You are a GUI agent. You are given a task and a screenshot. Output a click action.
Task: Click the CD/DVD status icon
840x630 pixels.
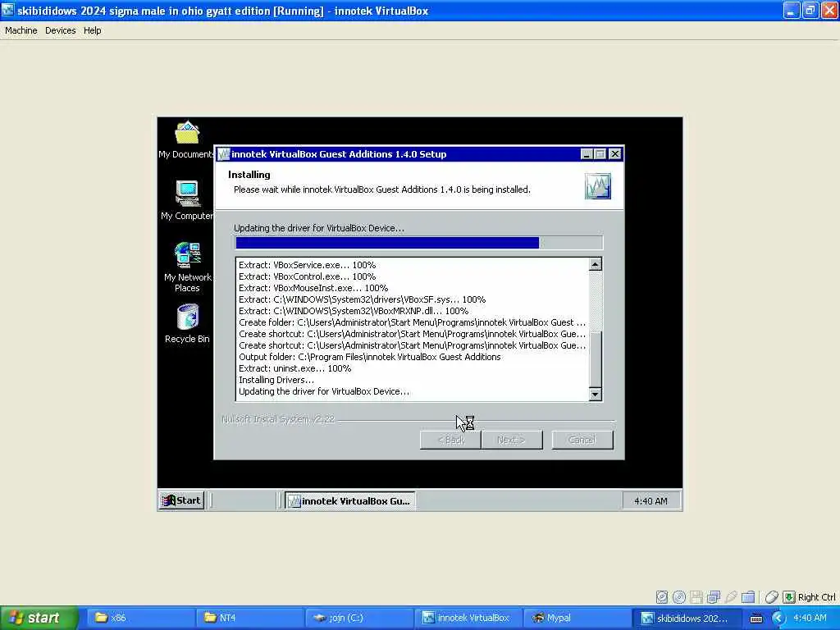point(679,597)
